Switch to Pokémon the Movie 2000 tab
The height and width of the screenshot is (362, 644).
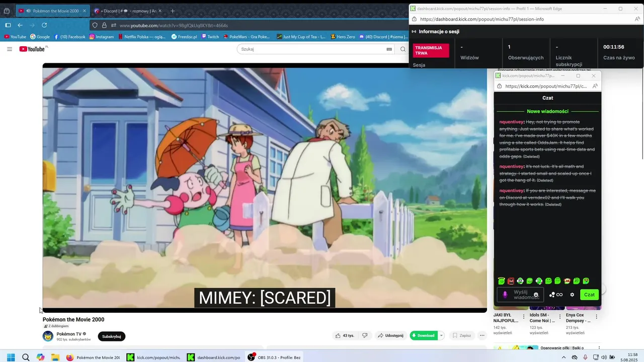pos(52,11)
